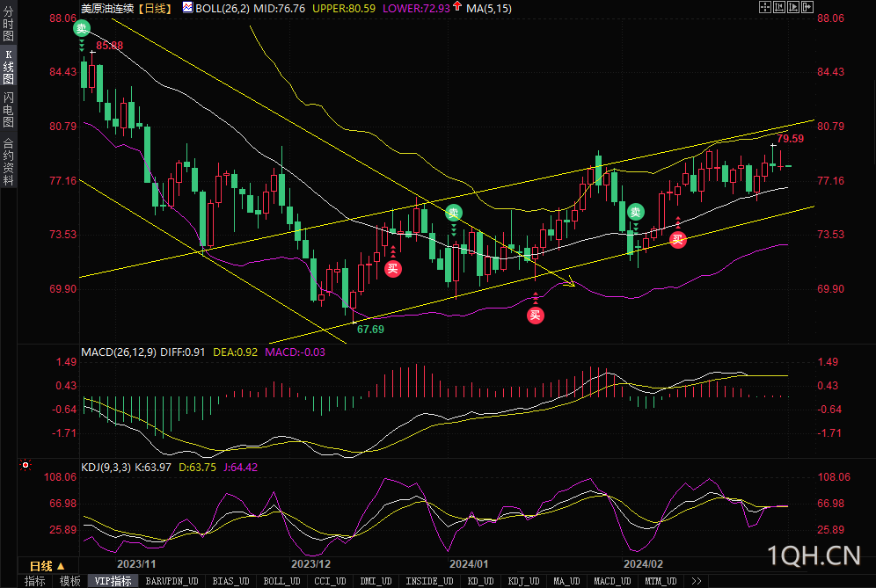Viewport: 876px width, 588px height.
Task: Choose the INSIDE_UD indicator tab
Action: (429, 581)
